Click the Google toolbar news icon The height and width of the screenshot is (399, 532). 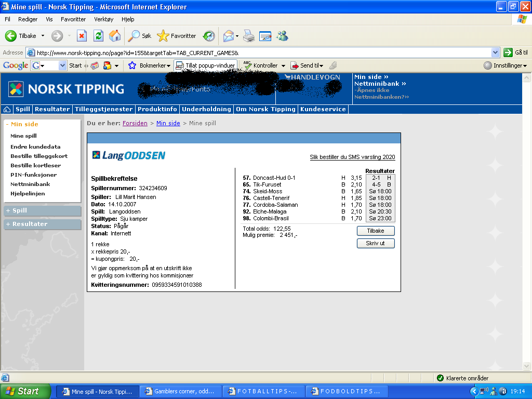(x=95, y=65)
